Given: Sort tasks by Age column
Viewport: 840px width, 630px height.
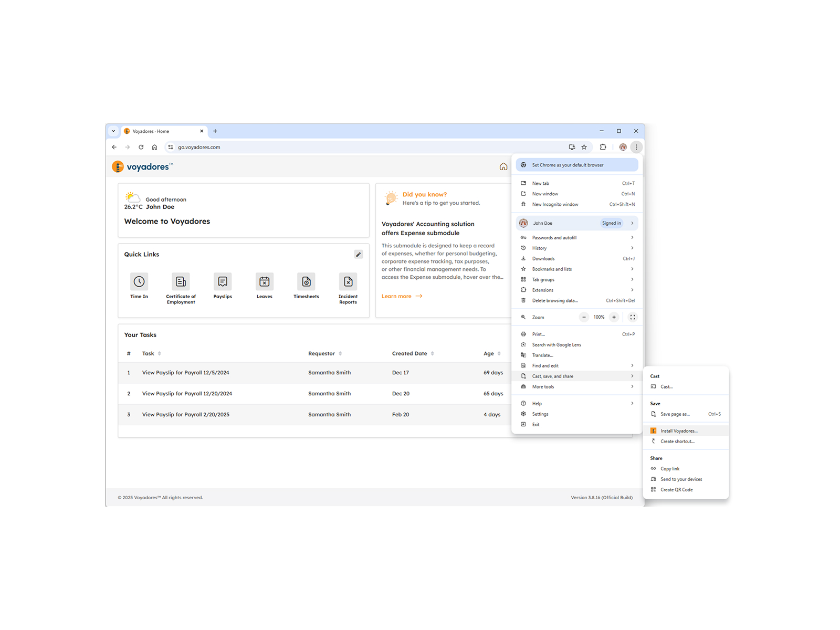Looking at the screenshot, I should (x=499, y=353).
